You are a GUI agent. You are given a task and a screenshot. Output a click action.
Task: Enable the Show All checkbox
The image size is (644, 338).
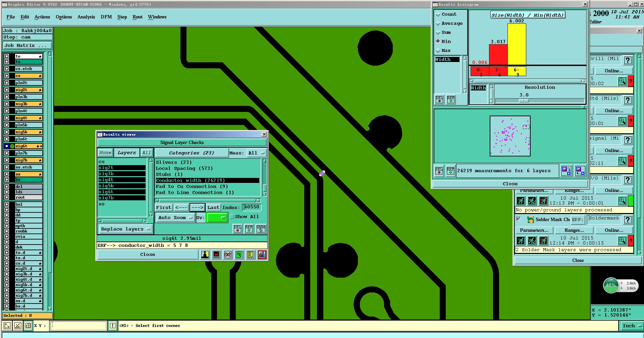pos(232,217)
